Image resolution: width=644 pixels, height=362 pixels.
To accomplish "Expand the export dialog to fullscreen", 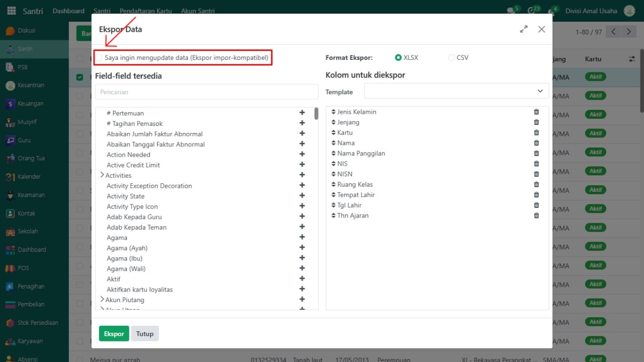I will 524,29.
